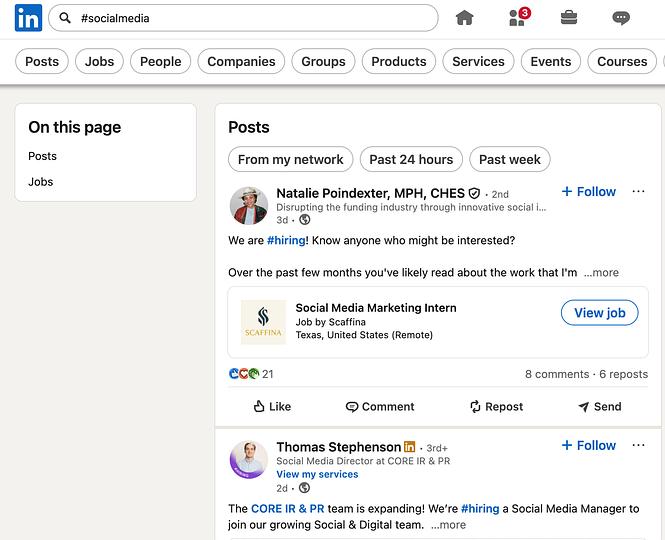Select the Companies filter pill
This screenshot has height=540, width=665.
pyautogui.click(x=241, y=62)
